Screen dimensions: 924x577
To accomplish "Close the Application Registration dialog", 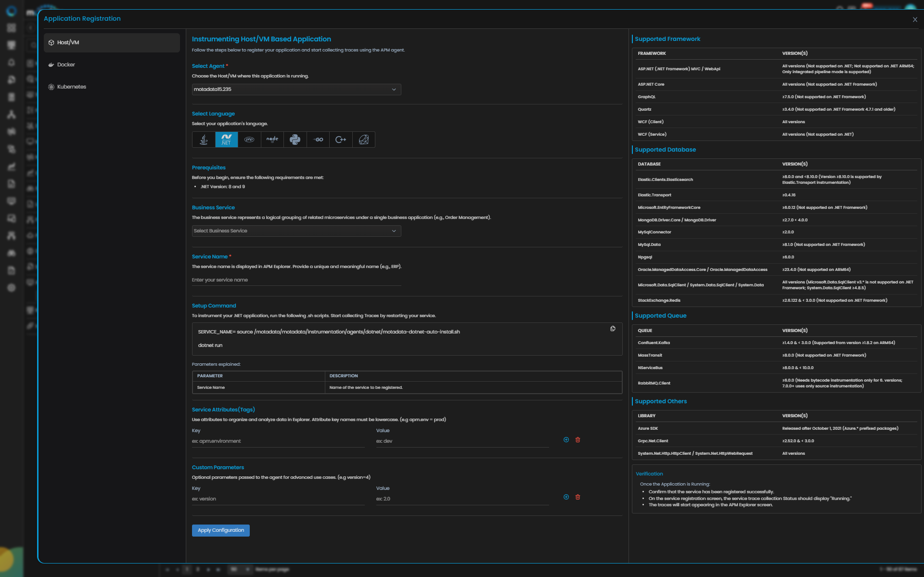I will click(x=915, y=20).
